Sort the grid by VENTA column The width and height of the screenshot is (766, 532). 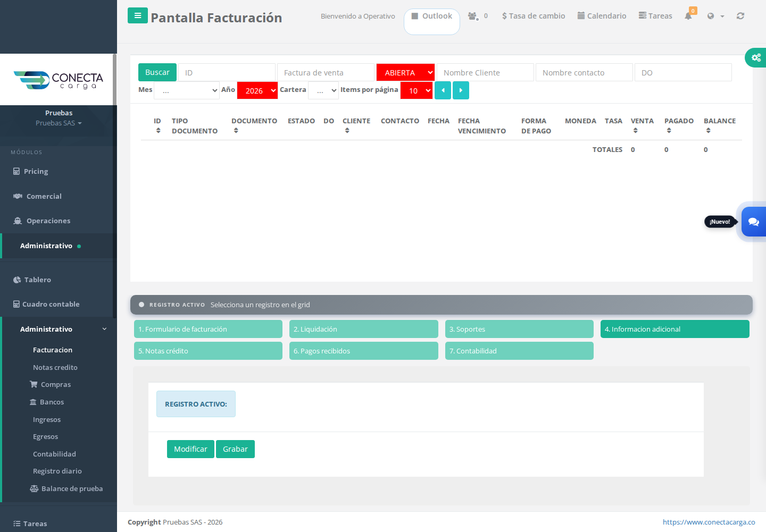[635, 130]
